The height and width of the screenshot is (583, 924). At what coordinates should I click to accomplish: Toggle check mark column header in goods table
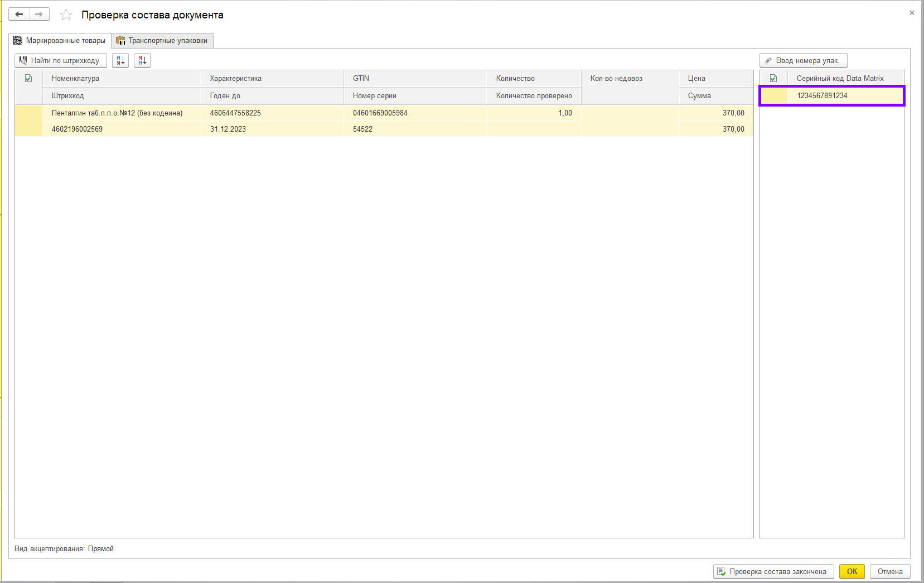pos(28,79)
